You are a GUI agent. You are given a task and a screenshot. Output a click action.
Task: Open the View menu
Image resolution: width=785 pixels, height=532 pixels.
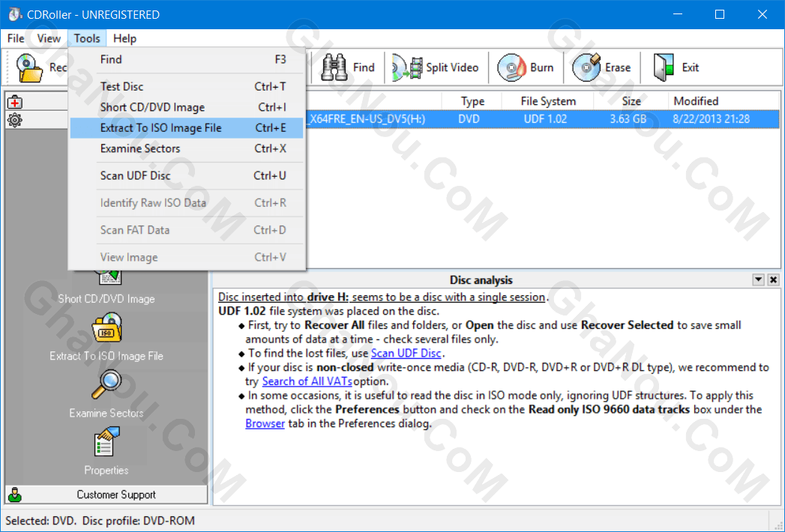click(49, 38)
